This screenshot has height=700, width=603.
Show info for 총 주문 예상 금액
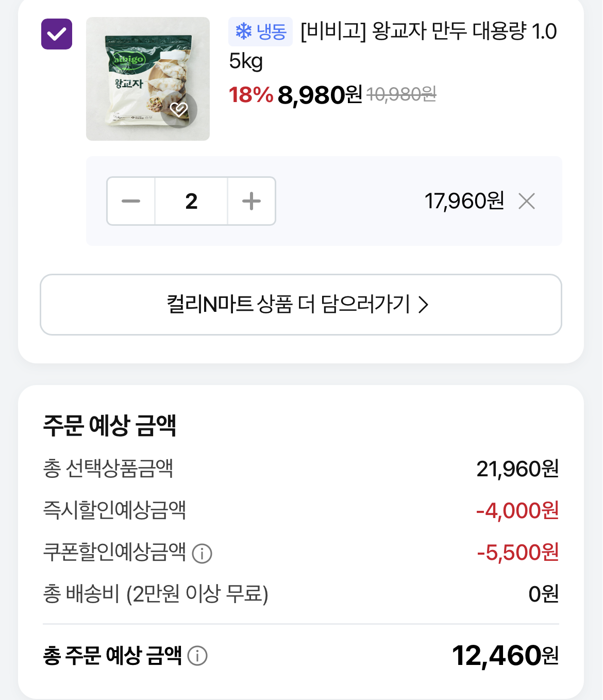pyautogui.click(x=197, y=656)
